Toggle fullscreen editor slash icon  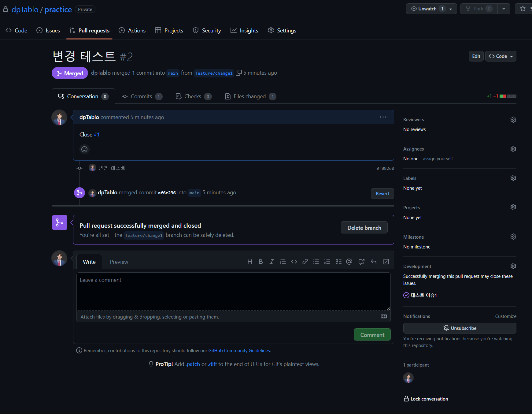tap(386, 262)
